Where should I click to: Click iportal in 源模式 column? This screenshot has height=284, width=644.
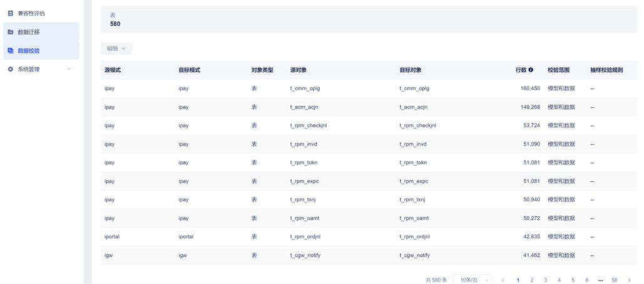pyautogui.click(x=112, y=237)
